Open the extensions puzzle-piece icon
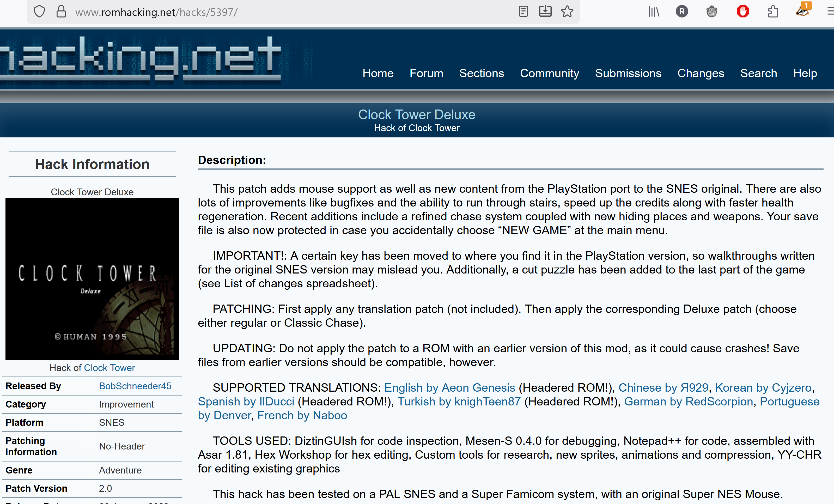The height and width of the screenshot is (504, 834). pyautogui.click(x=773, y=11)
